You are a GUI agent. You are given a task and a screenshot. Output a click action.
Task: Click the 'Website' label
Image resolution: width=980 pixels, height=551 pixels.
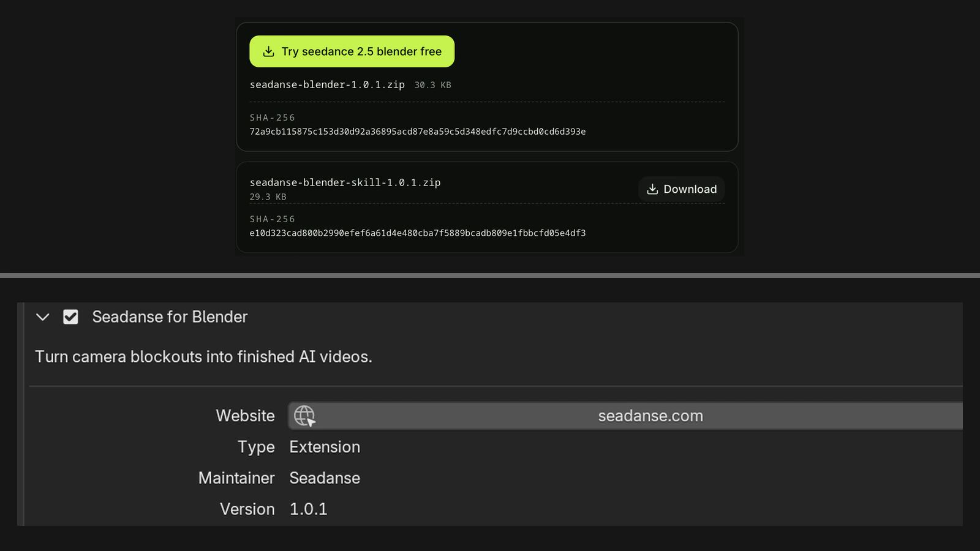pyautogui.click(x=245, y=416)
